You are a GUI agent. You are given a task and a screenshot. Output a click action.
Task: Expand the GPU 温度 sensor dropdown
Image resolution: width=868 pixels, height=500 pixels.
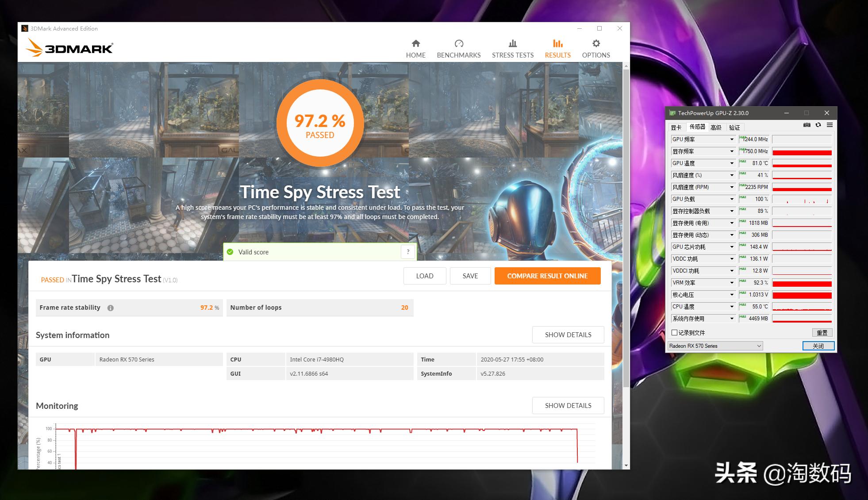coord(732,163)
